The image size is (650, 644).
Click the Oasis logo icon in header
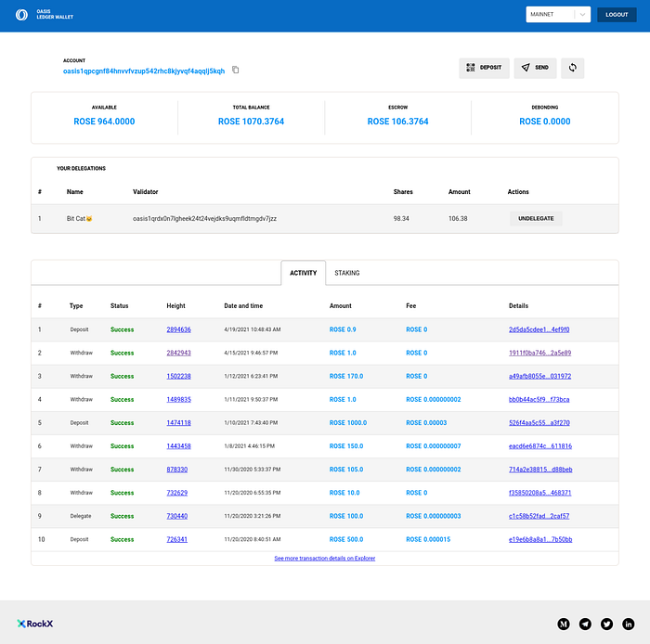click(x=21, y=15)
